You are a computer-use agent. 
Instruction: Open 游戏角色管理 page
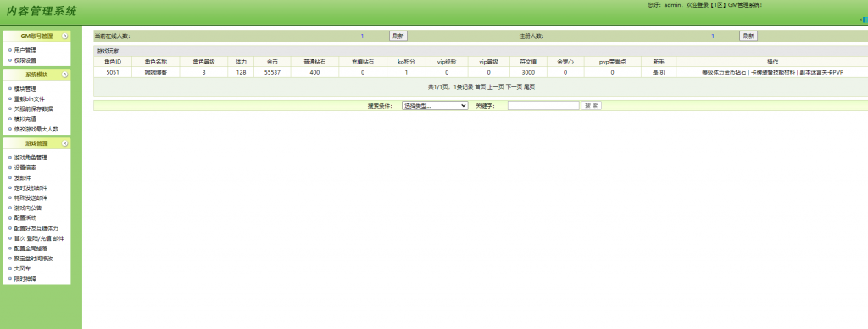point(31,158)
